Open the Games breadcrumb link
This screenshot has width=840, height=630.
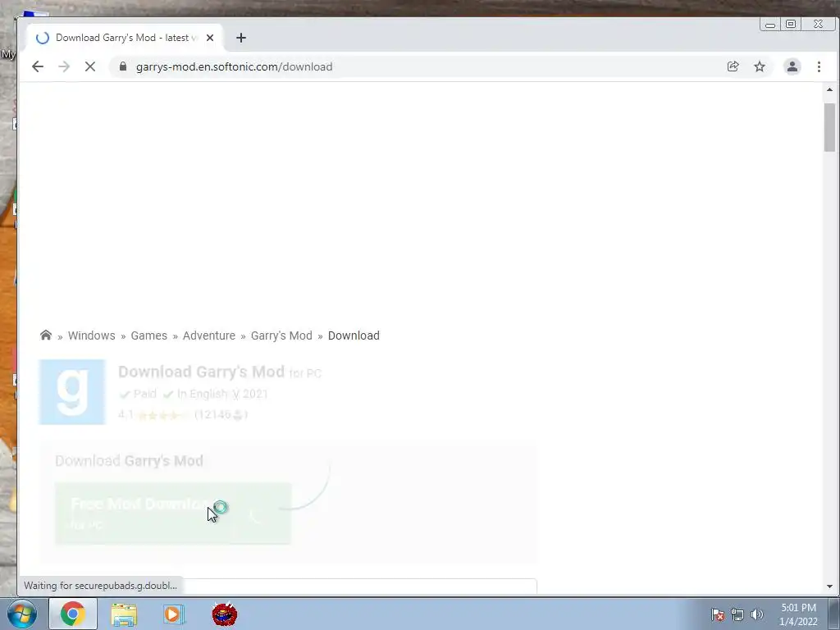coord(149,336)
